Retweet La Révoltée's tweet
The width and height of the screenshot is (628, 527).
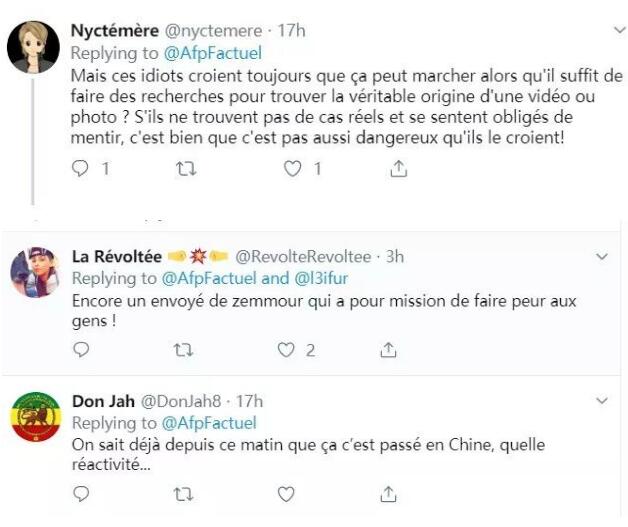pos(185,350)
